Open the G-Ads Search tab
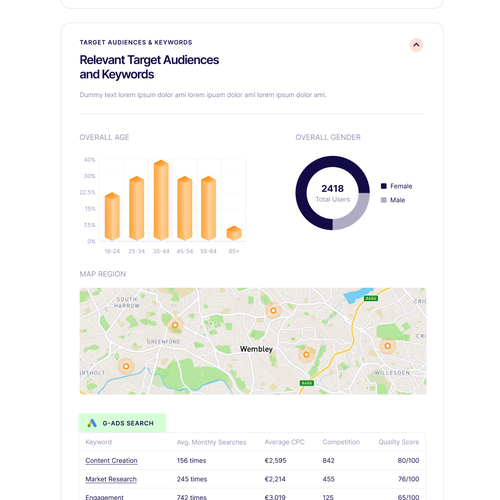Image resolution: width=500 pixels, height=500 pixels. (122, 423)
